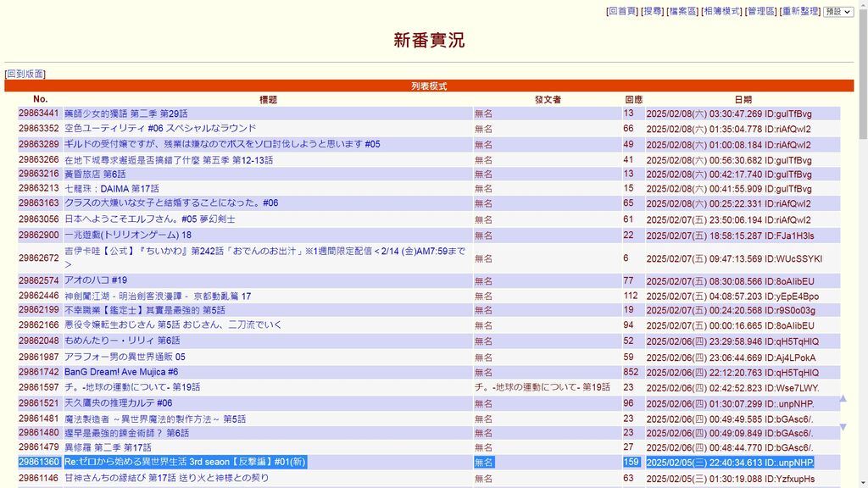Click the scroll-to-bottom triangle icon
The image size is (868, 488).
pyautogui.click(x=843, y=427)
